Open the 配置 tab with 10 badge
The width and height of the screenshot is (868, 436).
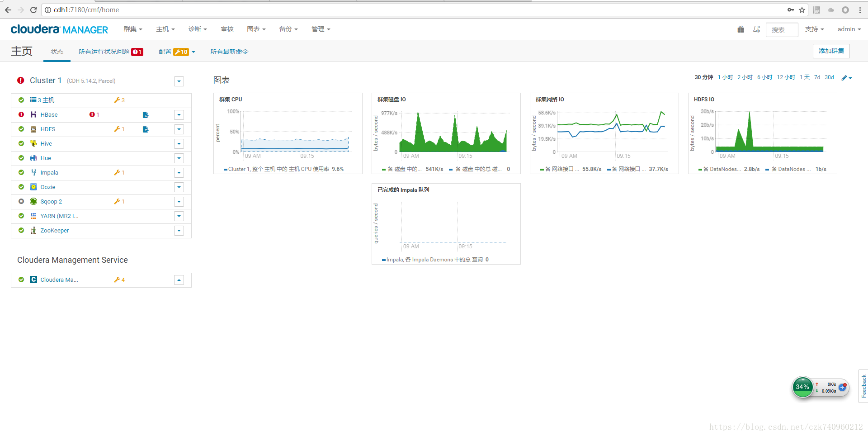tap(177, 52)
